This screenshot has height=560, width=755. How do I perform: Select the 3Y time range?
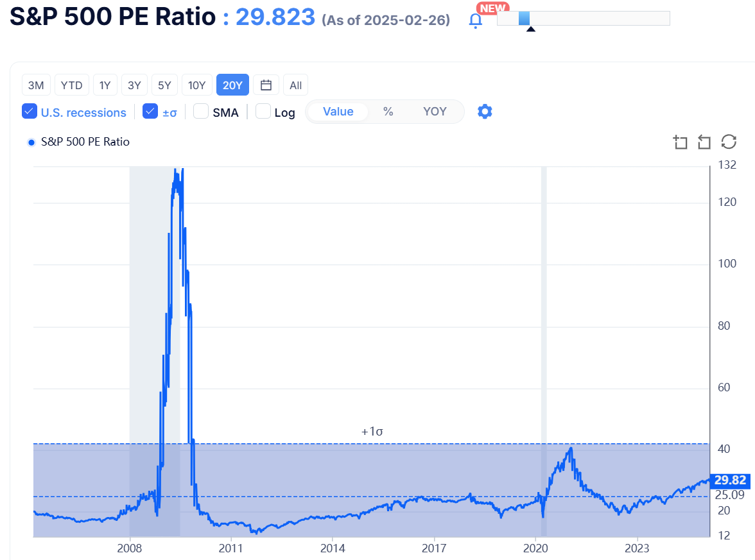pos(134,85)
